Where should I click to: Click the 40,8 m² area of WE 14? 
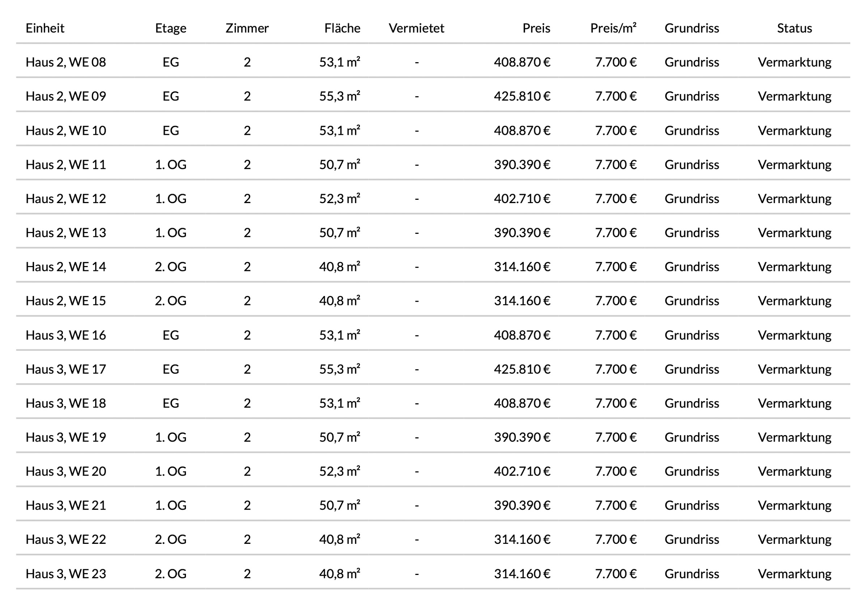tap(340, 267)
